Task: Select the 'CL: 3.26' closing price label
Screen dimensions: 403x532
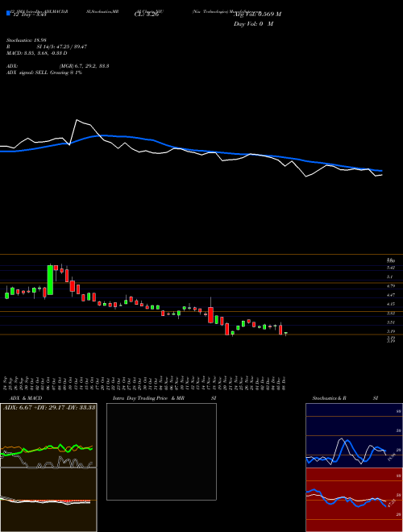Action: [x=147, y=15]
